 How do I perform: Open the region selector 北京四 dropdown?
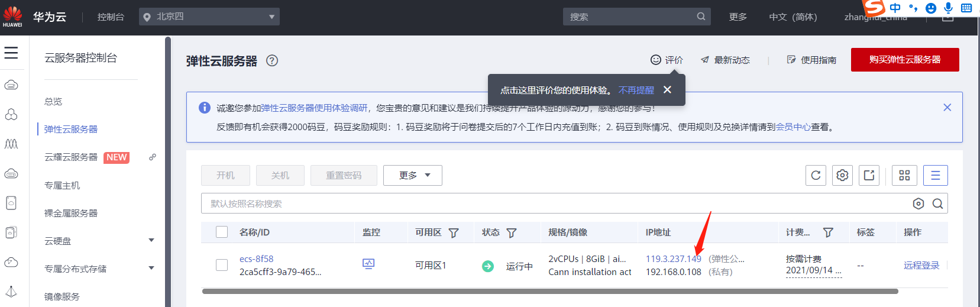pos(209,17)
